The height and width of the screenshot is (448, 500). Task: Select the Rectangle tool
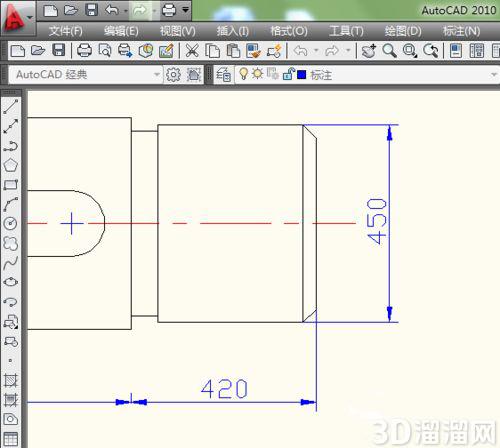pyautogui.click(x=11, y=184)
